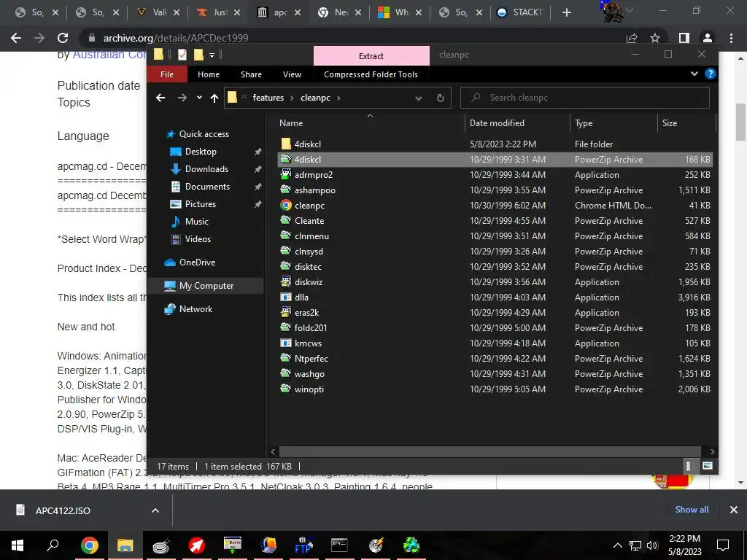Image resolution: width=747 pixels, height=560 pixels.
Task: Switch to details view layout icon
Action: point(688,466)
